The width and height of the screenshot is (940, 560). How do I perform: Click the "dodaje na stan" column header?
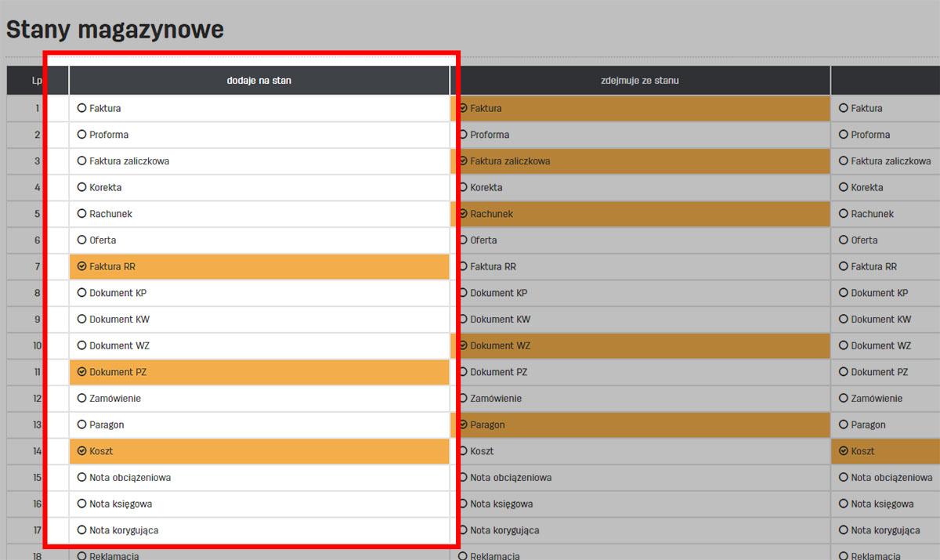[258, 80]
